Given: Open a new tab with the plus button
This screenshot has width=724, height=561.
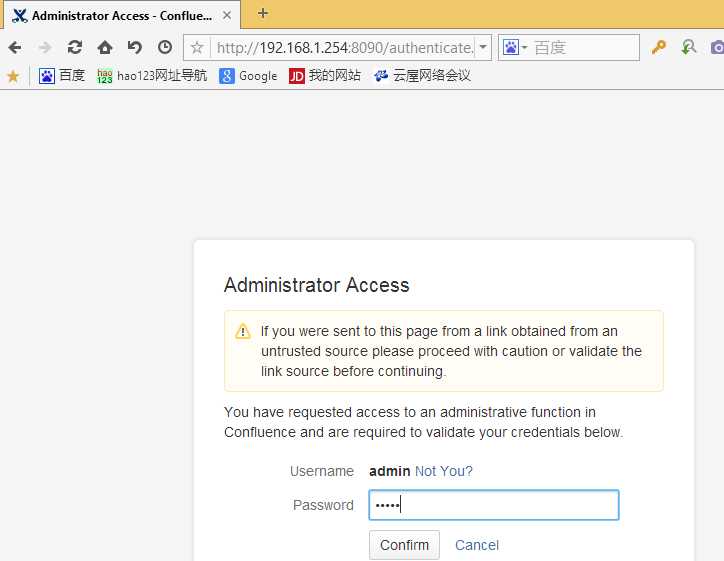Looking at the screenshot, I should click(x=263, y=13).
